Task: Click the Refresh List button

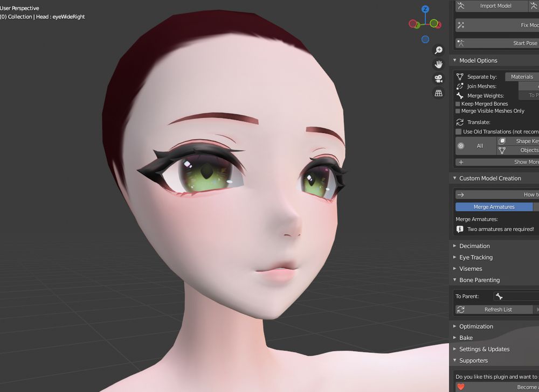Action: pyautogui.click(x=494, y=310)
